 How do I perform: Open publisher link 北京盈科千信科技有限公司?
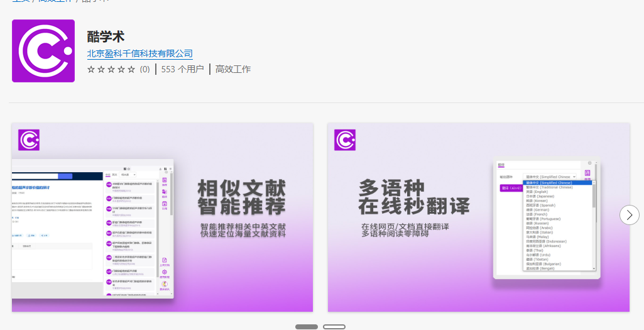pos(139,53)
